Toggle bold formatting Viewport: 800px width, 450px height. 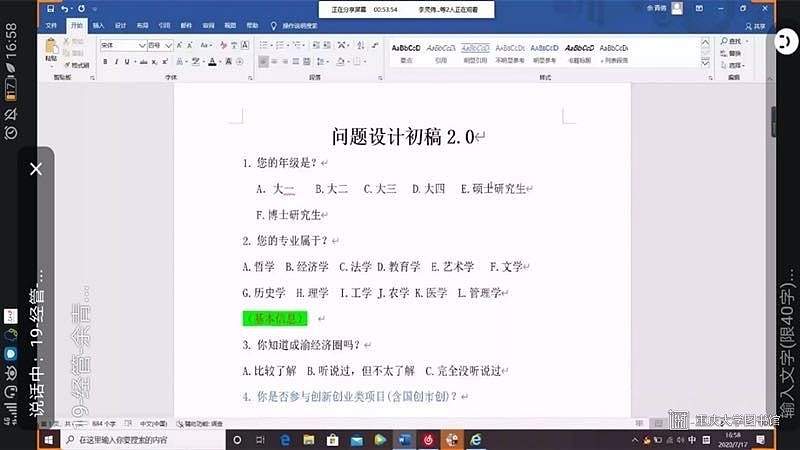pyautogui.click(x=104, y=62)
